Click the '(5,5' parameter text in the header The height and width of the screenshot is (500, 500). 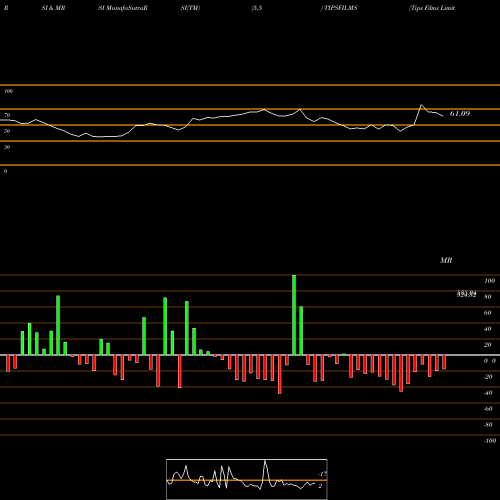point(257,8)
